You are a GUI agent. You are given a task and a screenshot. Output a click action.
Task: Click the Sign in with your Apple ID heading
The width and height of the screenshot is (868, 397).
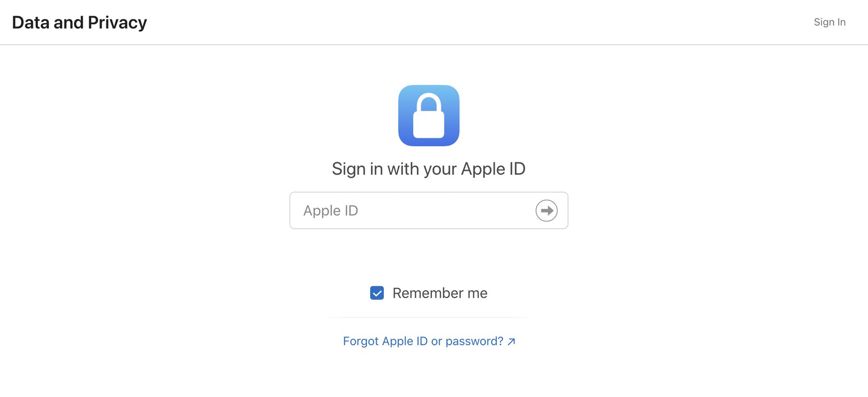tap(428, 169)
